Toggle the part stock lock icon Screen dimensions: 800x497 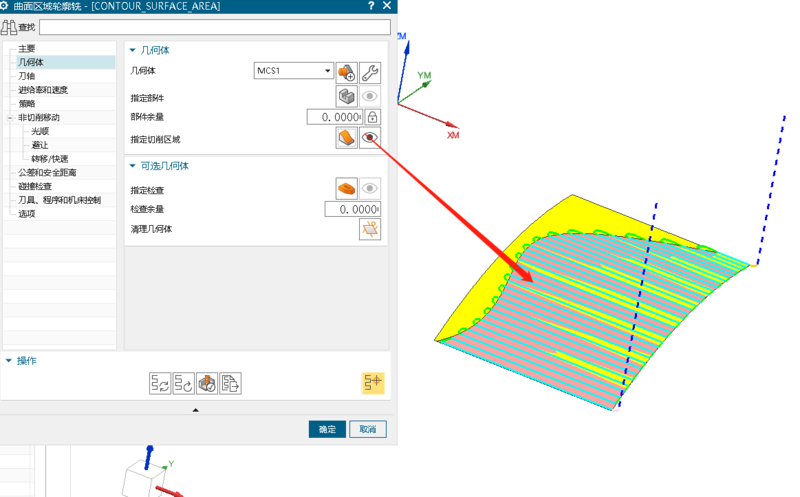coord(372,117)
